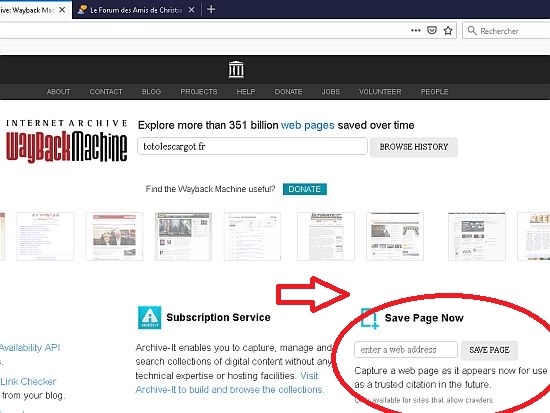
Task: Open the BLOG menu item
Action: coord(151,92)
